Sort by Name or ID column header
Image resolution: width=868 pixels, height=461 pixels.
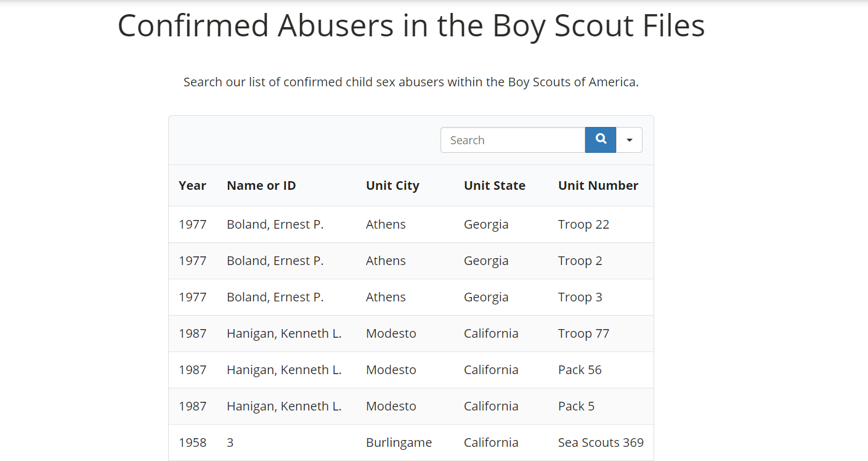click(x=261, y=186)
